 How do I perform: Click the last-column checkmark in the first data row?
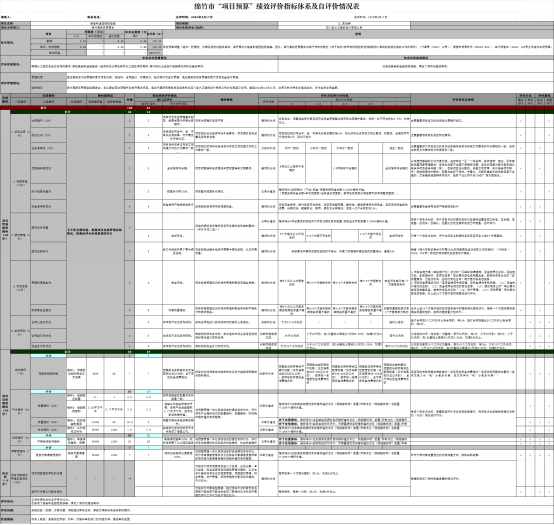549,121
